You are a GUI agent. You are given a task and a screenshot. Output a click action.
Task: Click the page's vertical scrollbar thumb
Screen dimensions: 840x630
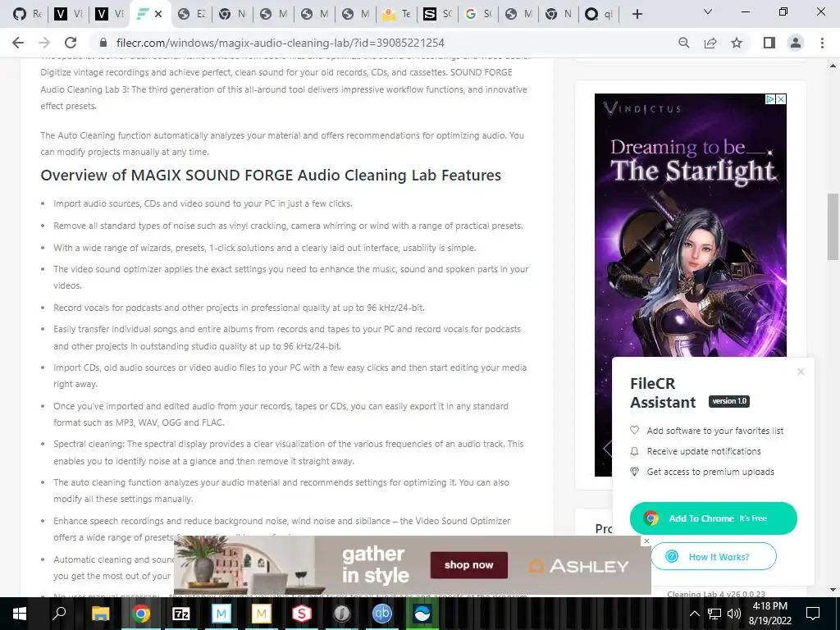[833, 226]
